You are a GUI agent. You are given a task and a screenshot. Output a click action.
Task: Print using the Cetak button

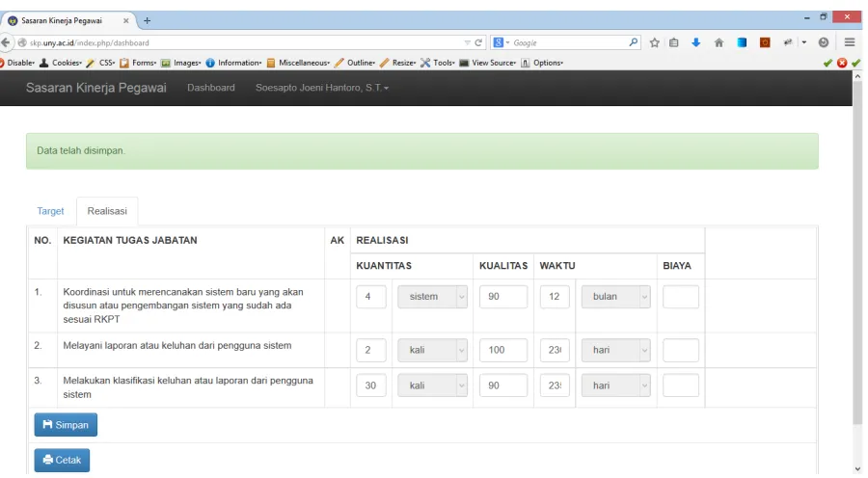62,461
